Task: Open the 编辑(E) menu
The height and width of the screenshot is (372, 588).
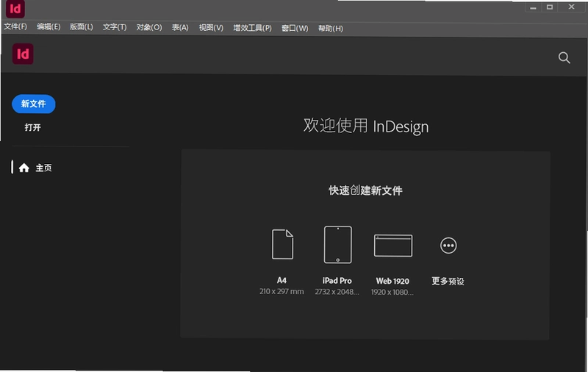Action: [49, 26]
